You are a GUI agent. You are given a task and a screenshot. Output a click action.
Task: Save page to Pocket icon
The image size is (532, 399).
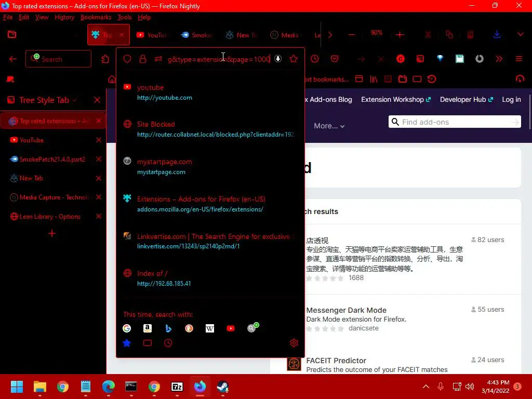(335, 59)
